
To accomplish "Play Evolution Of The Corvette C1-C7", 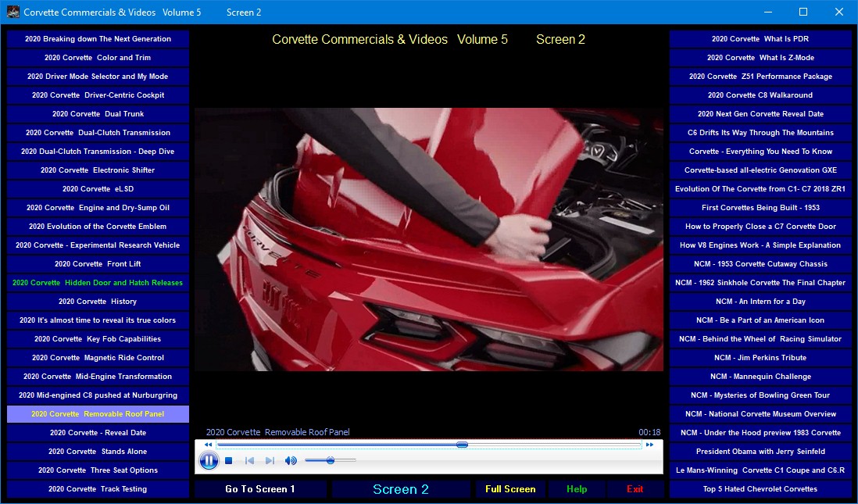I will click(x=760, y=189).
